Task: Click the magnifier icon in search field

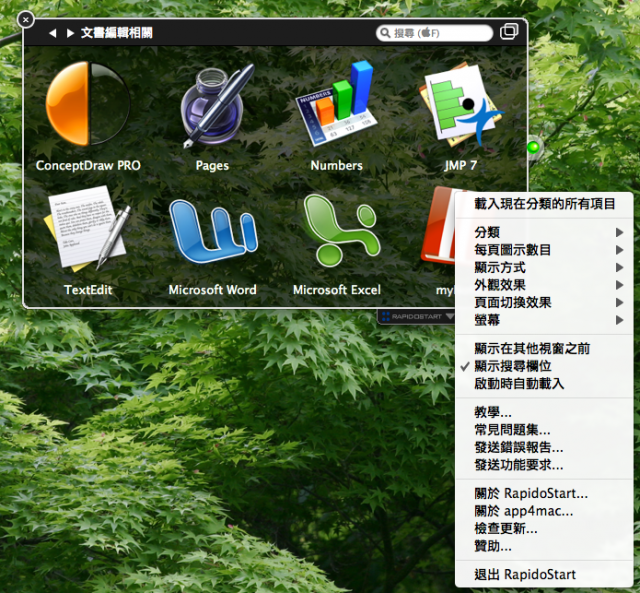Action: (x=385, y=33)
